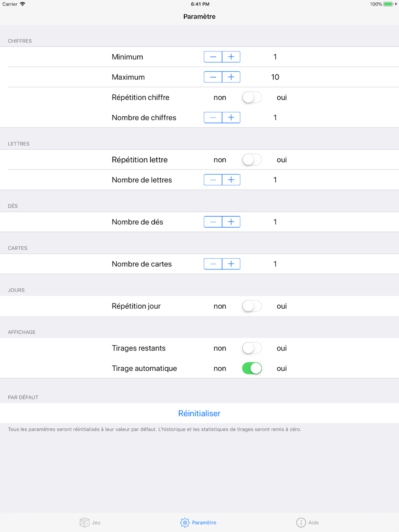Tap minus beside Nombre de dés

point(213,222)
